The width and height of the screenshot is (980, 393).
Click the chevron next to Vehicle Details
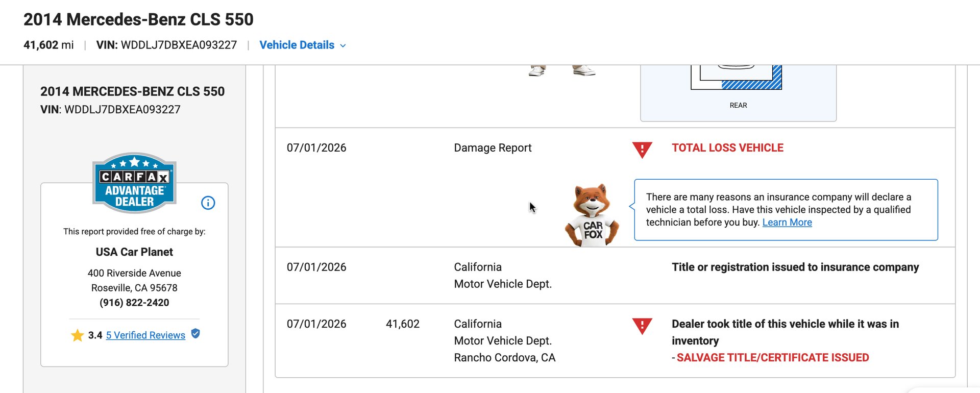pyautogui.click(x=343, y=45)
